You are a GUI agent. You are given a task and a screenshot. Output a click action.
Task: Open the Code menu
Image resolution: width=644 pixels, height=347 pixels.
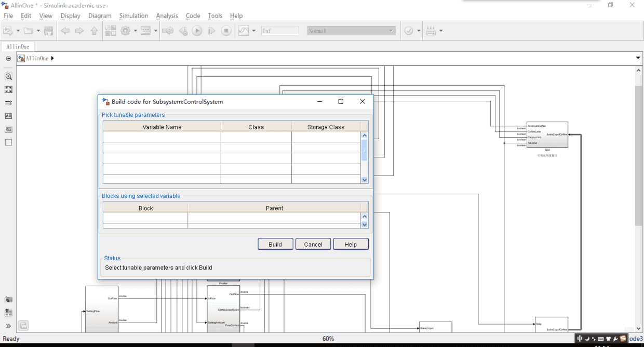click(193, 16)
